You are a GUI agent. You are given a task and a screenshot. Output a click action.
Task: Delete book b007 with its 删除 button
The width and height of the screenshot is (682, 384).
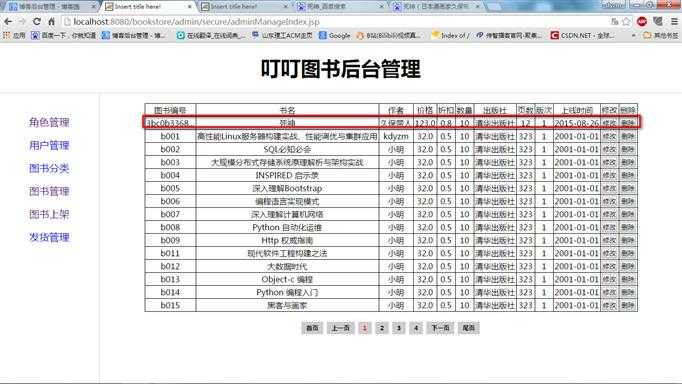pyautogui.click(x=628, y=214)
